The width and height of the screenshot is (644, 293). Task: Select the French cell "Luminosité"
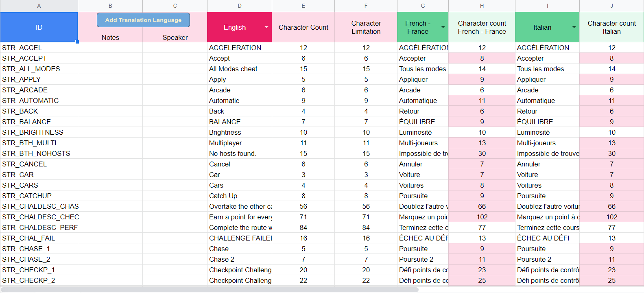(x=422, y=132)
